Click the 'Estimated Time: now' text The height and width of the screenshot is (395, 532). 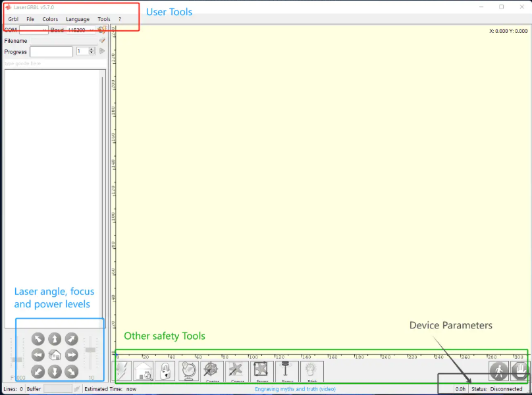(x=110, y=389)
